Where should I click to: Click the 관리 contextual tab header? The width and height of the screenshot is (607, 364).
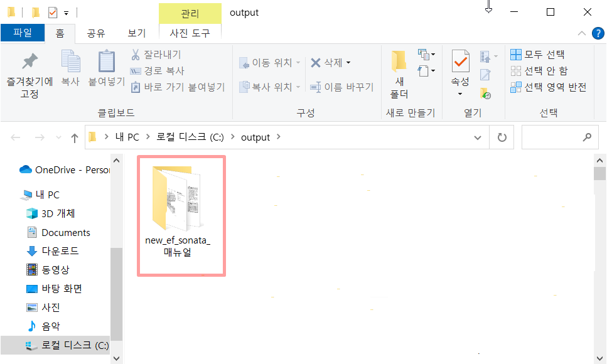190,14
